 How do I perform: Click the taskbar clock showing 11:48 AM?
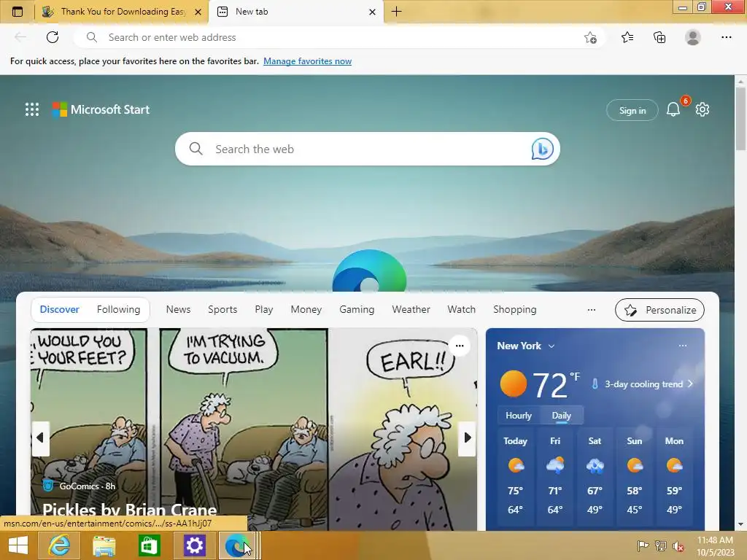715,545
